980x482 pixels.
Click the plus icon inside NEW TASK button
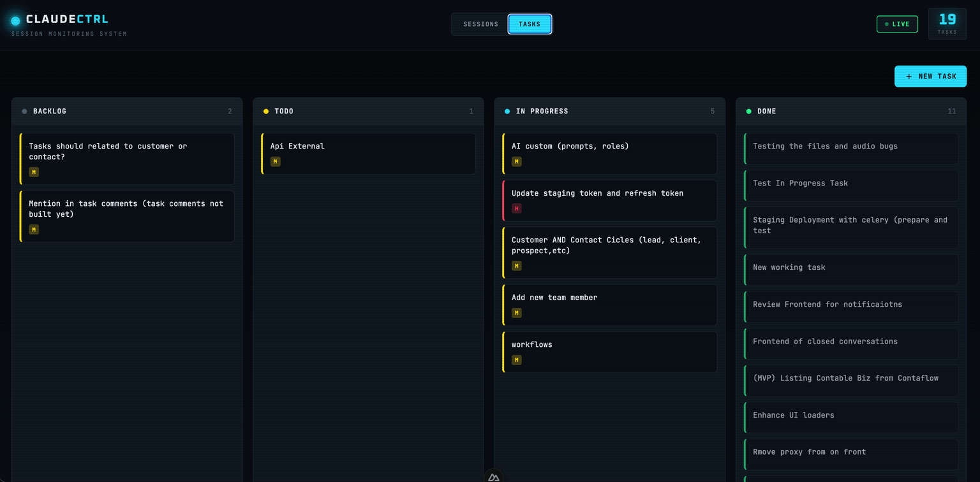(908, 76)
